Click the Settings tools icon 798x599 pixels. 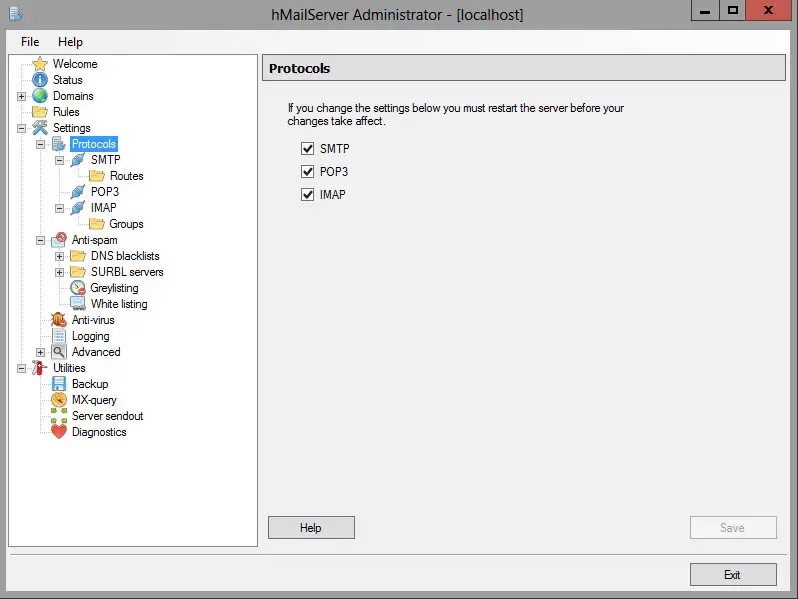pyautogui.click(x=40, y=128)
